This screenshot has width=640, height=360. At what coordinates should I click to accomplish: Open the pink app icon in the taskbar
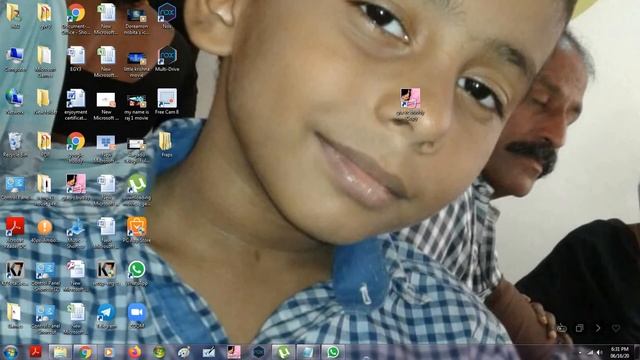tap(233, 352)
